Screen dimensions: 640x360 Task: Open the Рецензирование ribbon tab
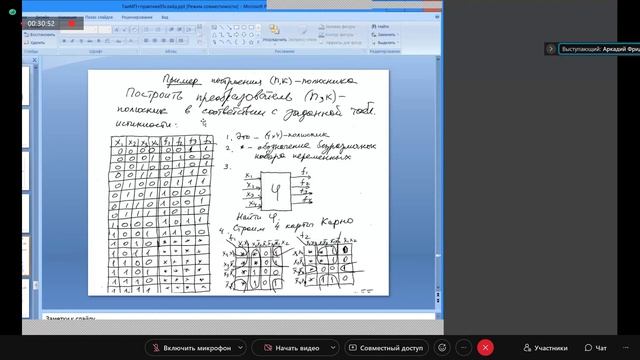point(137,17)
